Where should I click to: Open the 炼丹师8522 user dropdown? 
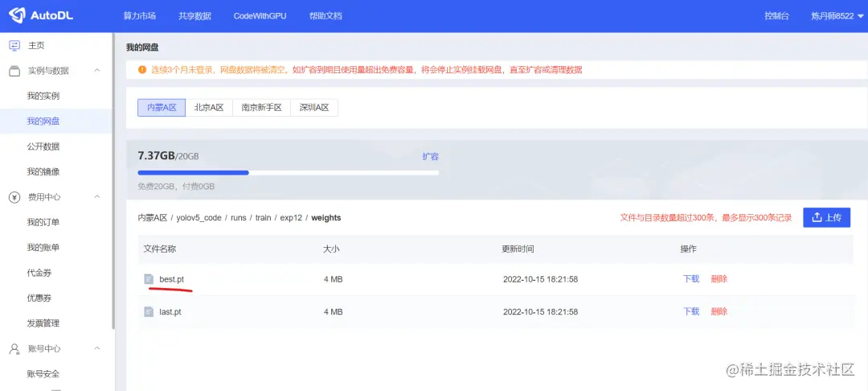[x=837, y=16]
